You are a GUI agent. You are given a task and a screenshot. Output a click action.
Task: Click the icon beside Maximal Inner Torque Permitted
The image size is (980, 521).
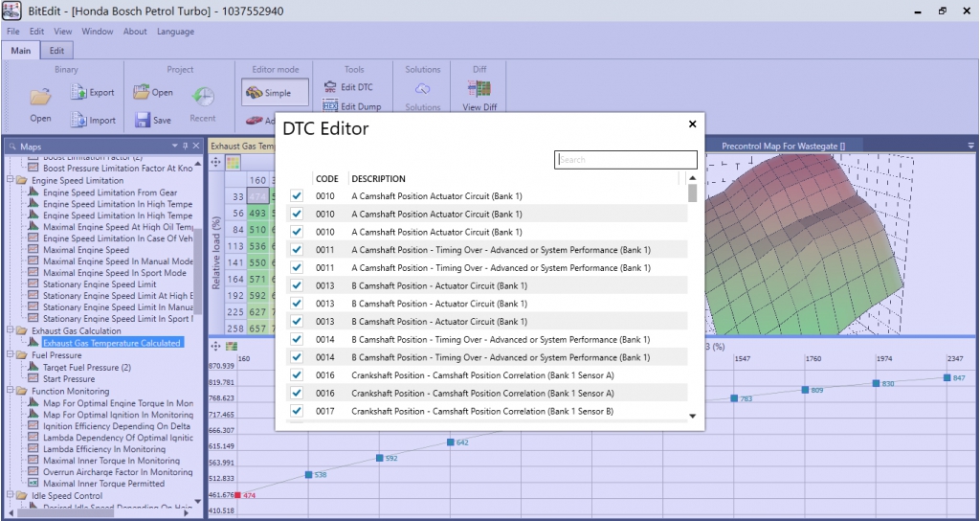click(33, 484)
